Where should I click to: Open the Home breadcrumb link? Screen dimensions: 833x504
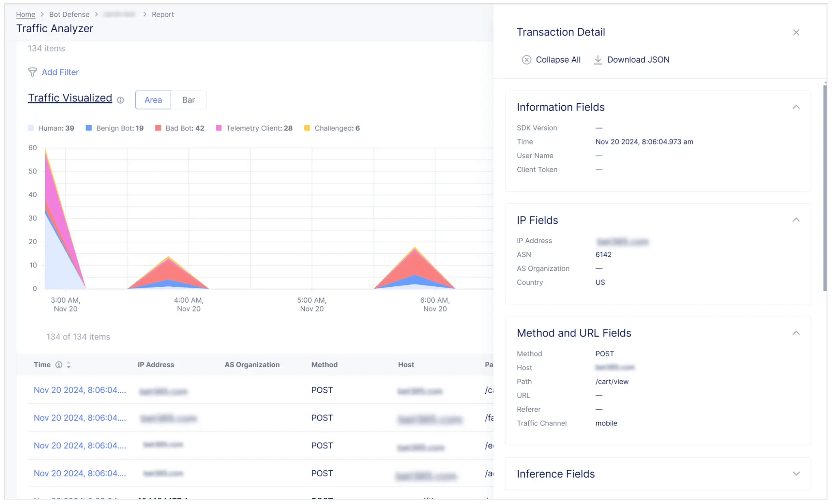point(25,14)
